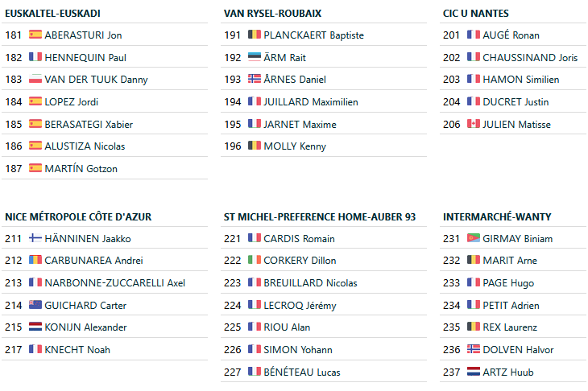Viewport: 588px width, 391px height.
Task: Open rider NARBONNE-ZUCCARELLI Axel's profile
Action: point(114,283)
